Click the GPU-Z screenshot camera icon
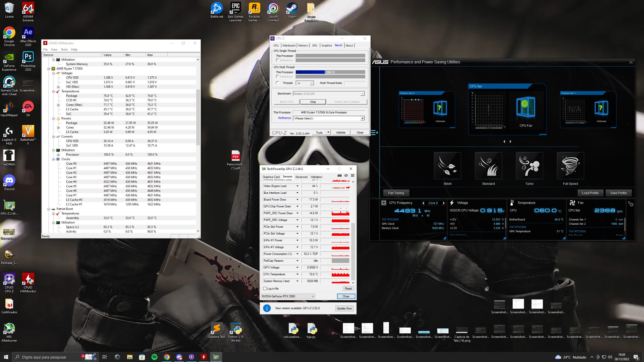Image resolution: width=644 pixels, height=362 pixels. [x=340, y=176]
